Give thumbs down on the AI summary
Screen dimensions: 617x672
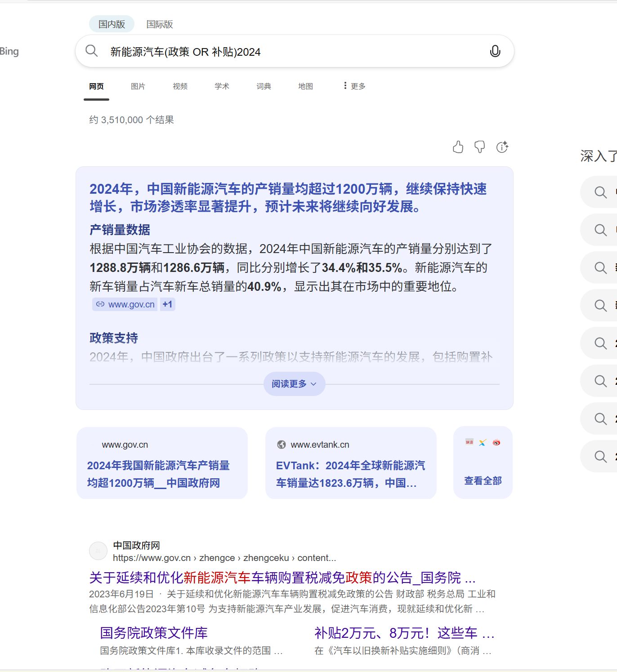point(479,147)
